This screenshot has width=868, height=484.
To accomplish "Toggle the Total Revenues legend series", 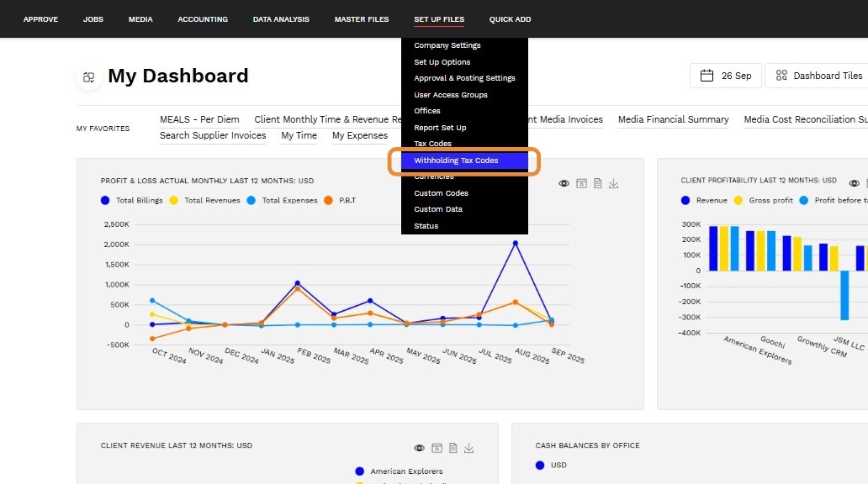I will [205, 200].
